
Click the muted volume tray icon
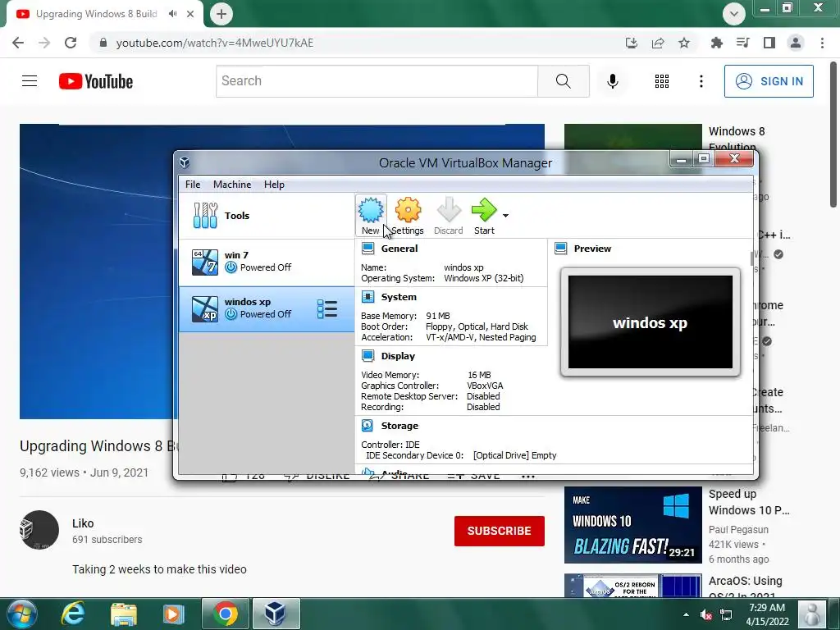point(706,614)
